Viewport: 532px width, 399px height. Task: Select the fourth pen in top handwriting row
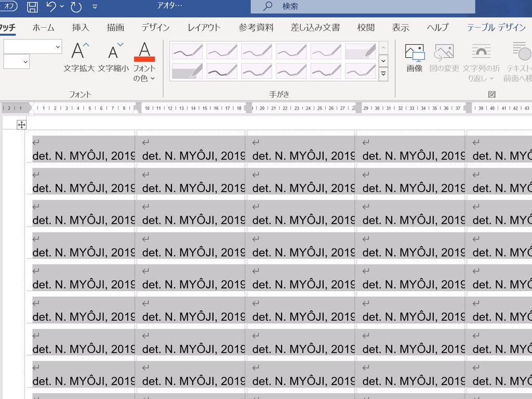pos(291,51)
